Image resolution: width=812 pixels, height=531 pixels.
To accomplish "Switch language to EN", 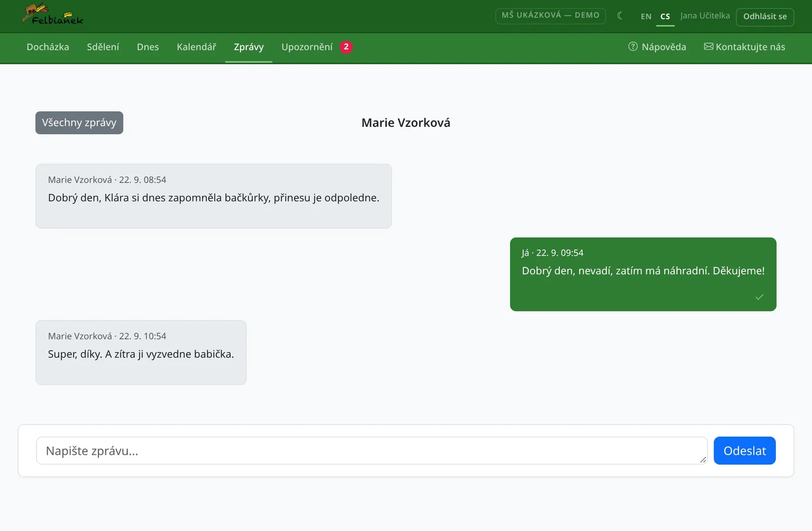I will (646, 16).
